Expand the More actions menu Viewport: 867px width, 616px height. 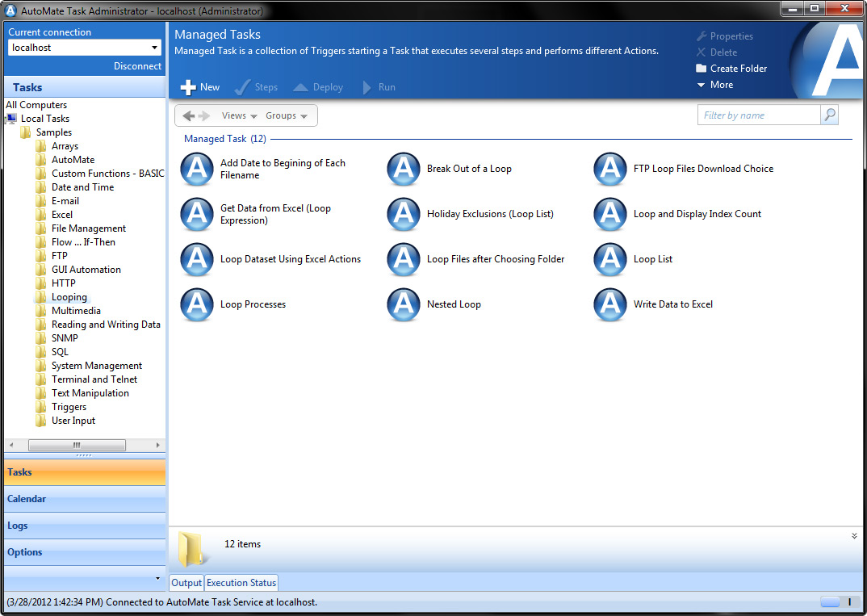[x=715, y=85]
